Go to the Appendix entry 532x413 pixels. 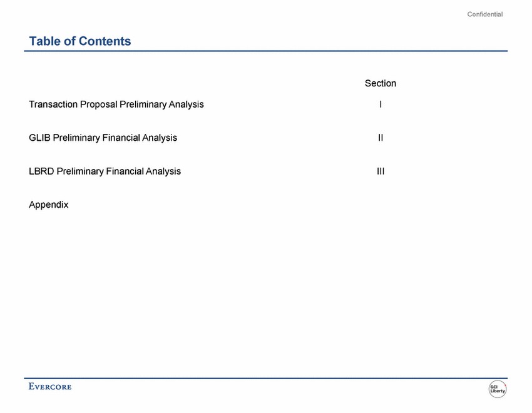(x=49, y=205)
